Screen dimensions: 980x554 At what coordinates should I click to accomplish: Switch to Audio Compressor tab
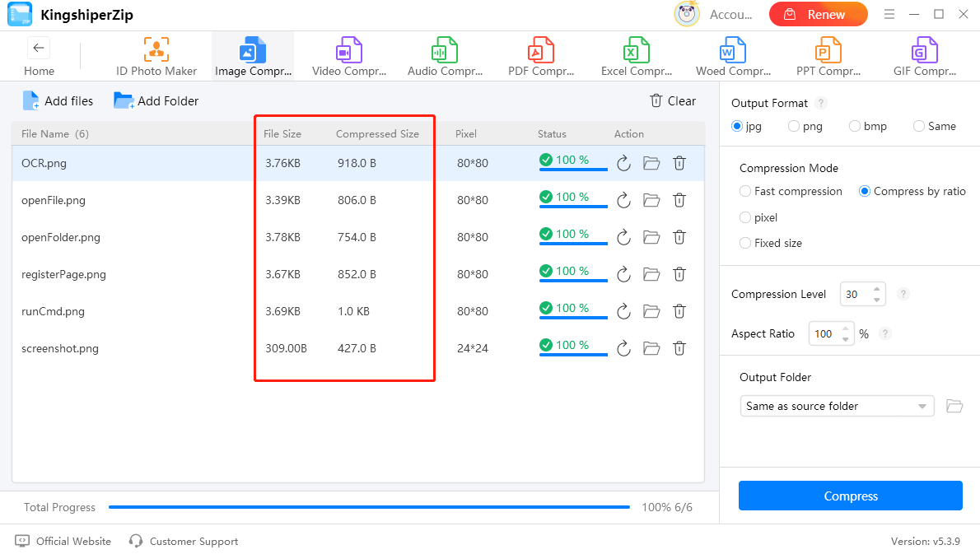point(445,56)
